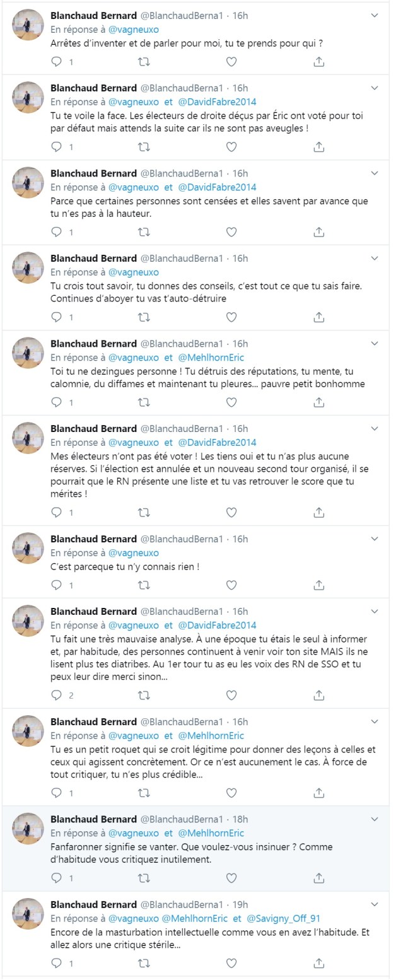Viewport: 394px width, 980px height.
Task: Click the profile avatar on the first tweet
Action: (28, 25)
